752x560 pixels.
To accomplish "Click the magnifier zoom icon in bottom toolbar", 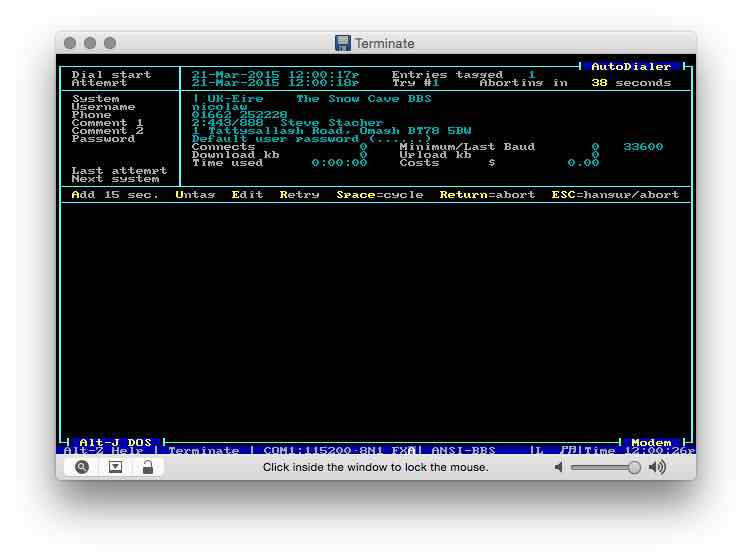I will (82, 467).
